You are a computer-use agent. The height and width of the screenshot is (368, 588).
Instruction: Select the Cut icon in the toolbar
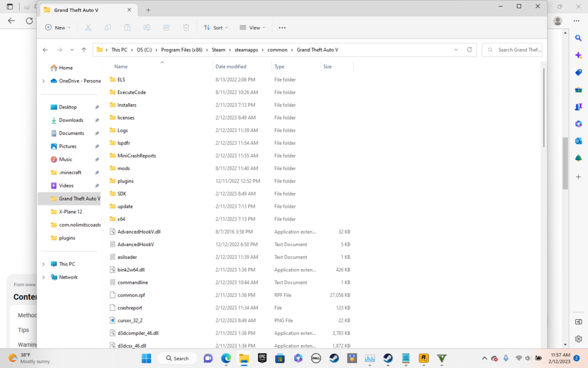pos(88,28)
